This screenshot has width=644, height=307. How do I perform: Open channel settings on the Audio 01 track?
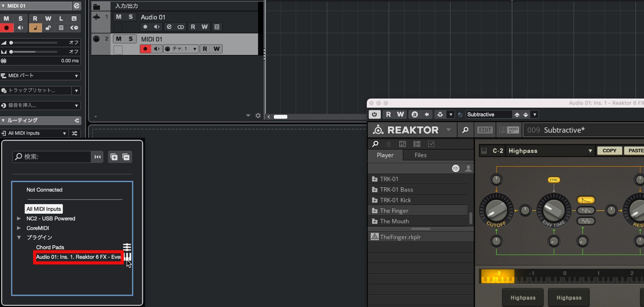(x=169, y=27)
